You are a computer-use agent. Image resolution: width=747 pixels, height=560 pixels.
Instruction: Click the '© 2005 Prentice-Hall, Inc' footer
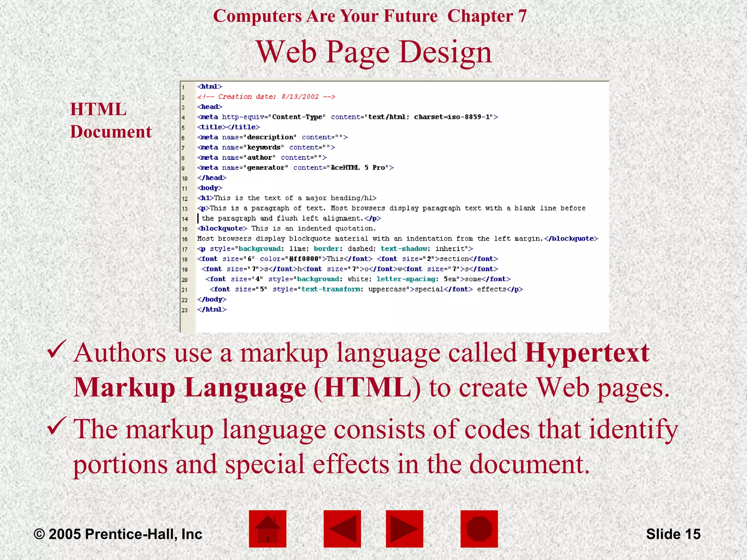(118, 534)
